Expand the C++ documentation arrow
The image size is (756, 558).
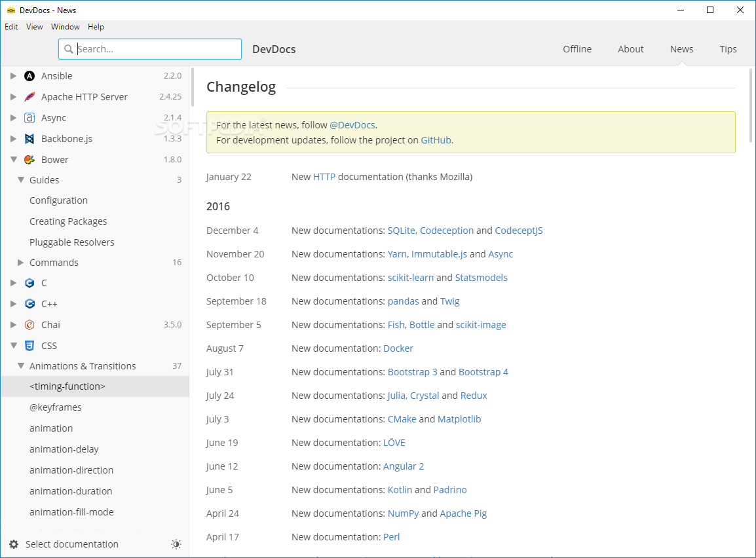click(14, 304)
